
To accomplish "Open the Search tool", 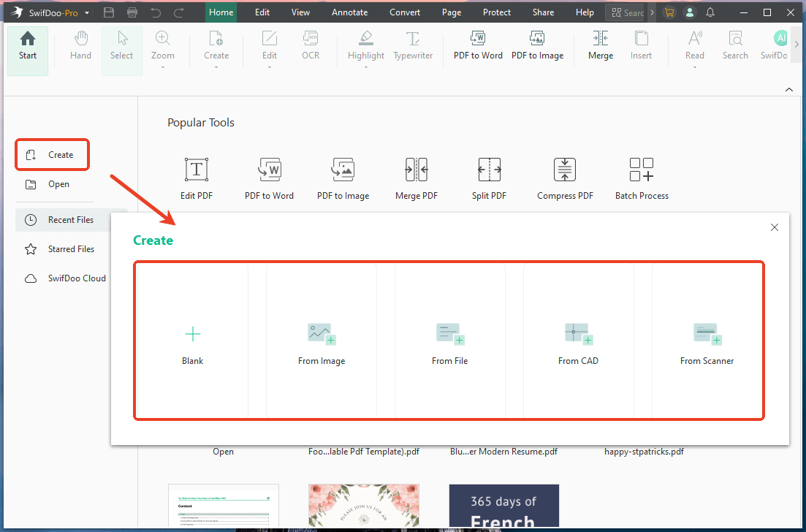I will click(x=735, y=47).
